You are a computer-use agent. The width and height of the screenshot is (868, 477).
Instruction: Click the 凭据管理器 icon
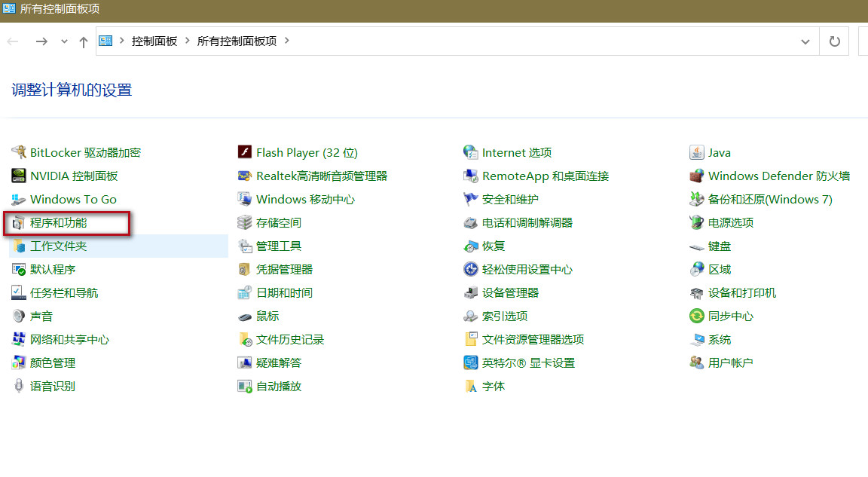pyautogui.click(x=245, y=270)
